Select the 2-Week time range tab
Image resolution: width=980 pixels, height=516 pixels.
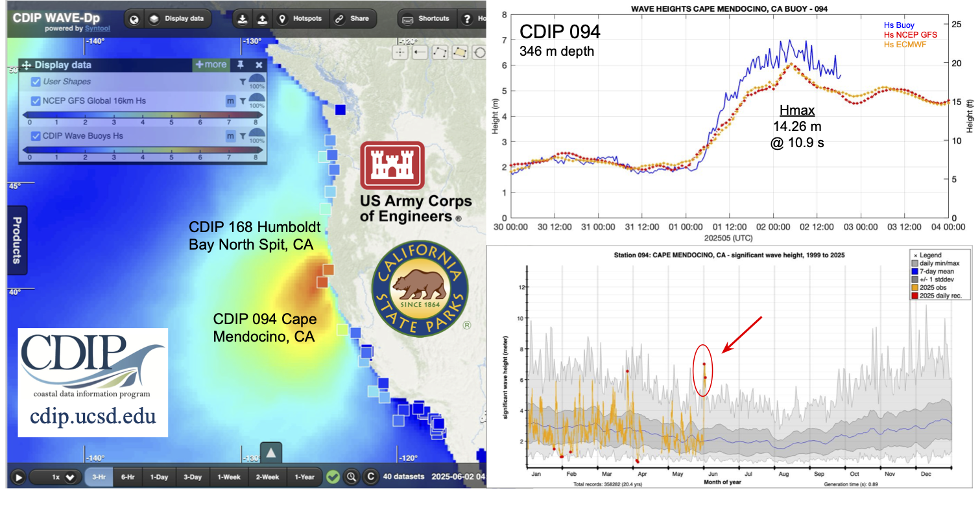[x=267, y=477]
